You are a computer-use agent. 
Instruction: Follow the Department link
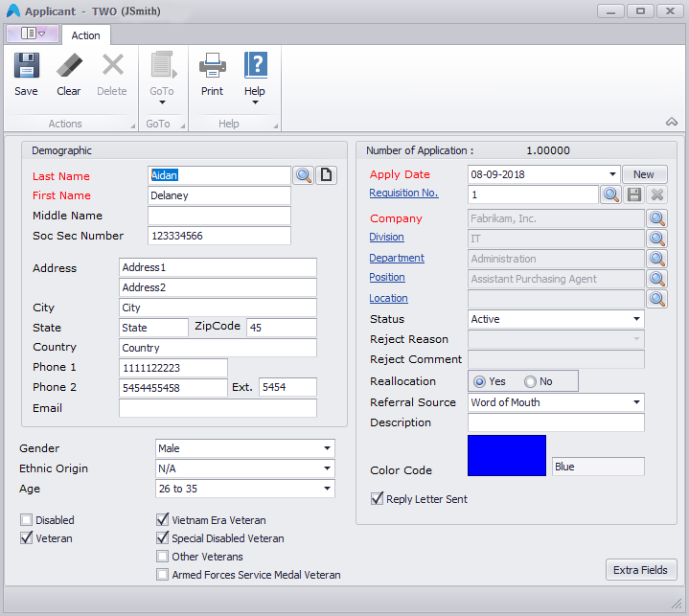[x=397, y=258]
